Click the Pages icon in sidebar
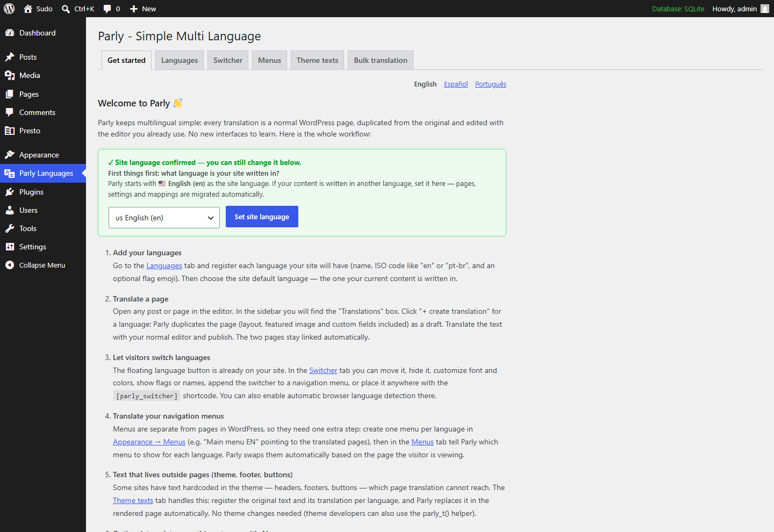 click(x=10, y=94)
